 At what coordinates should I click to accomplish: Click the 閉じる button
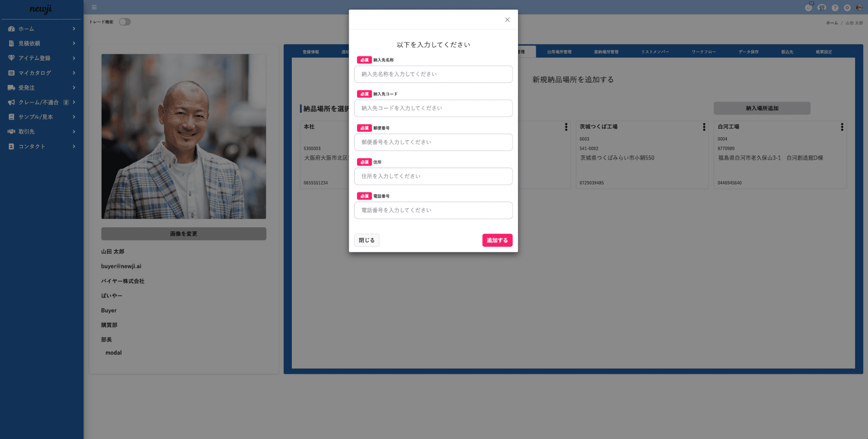pos(367,240)
